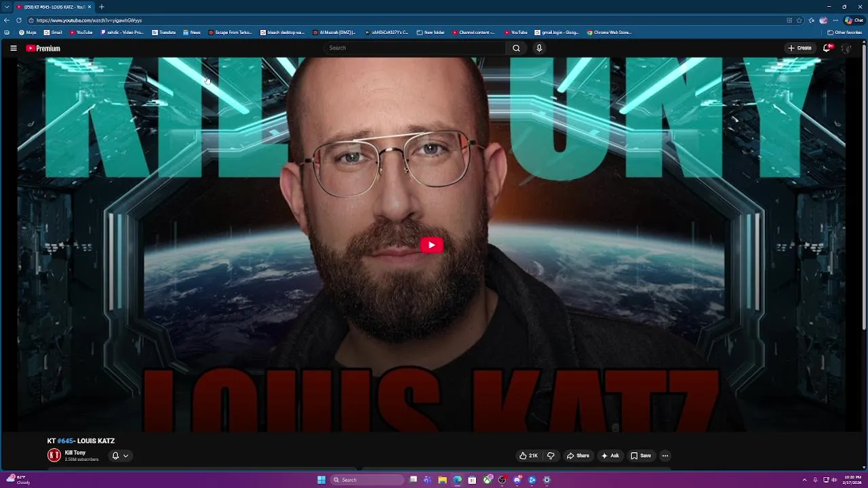Go back using browser back arrow

coord(7,20)
